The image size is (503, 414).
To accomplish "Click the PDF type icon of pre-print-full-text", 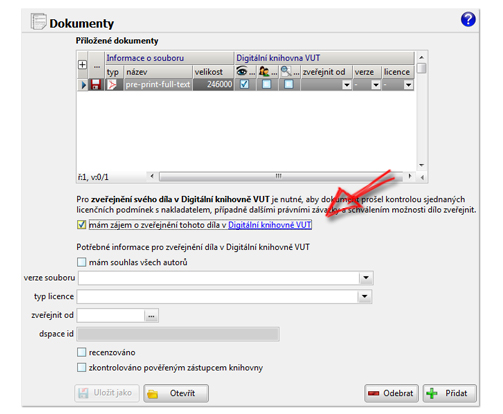I will pos(112,85).
